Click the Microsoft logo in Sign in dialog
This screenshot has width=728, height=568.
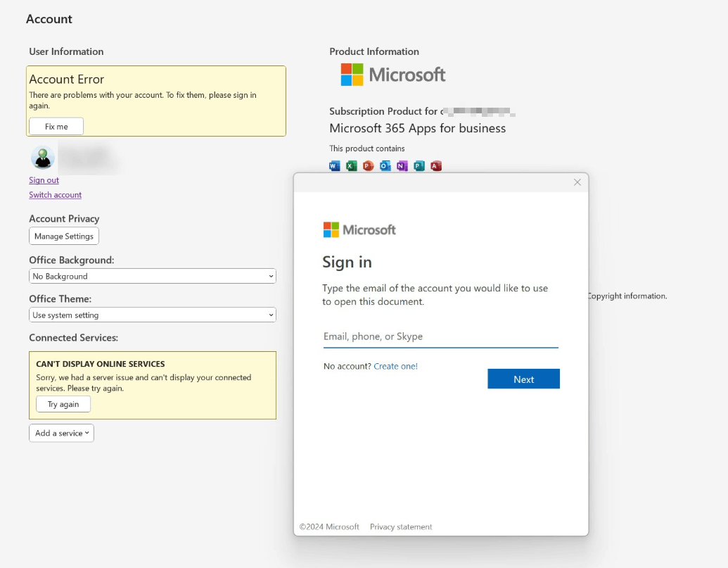pyautogui.click(x=359, y=229)
